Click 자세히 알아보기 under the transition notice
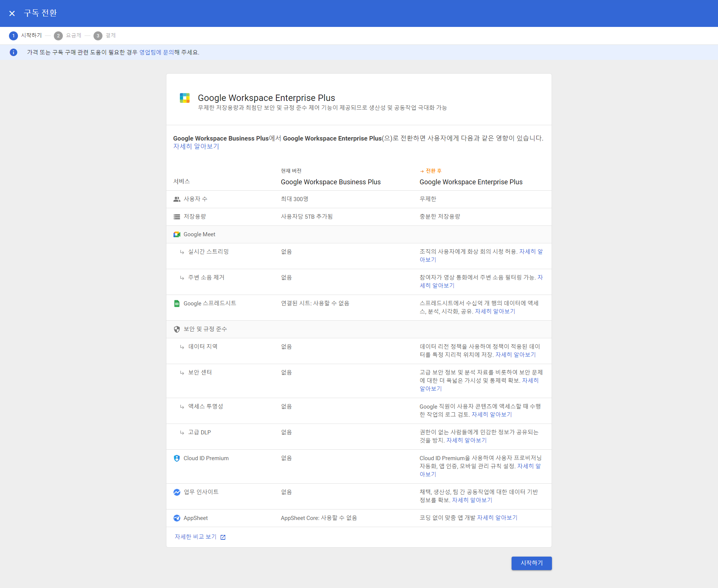 (x=196, y=147)
